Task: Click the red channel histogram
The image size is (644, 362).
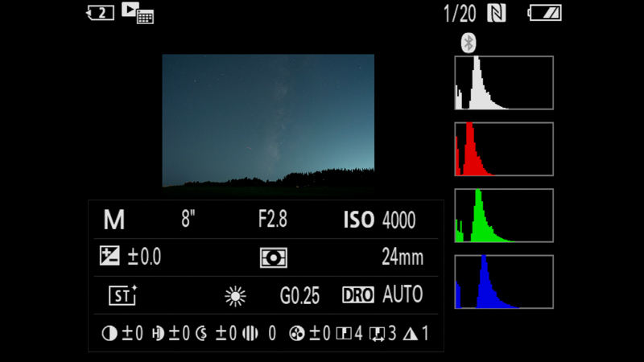Action: (504, 149)
